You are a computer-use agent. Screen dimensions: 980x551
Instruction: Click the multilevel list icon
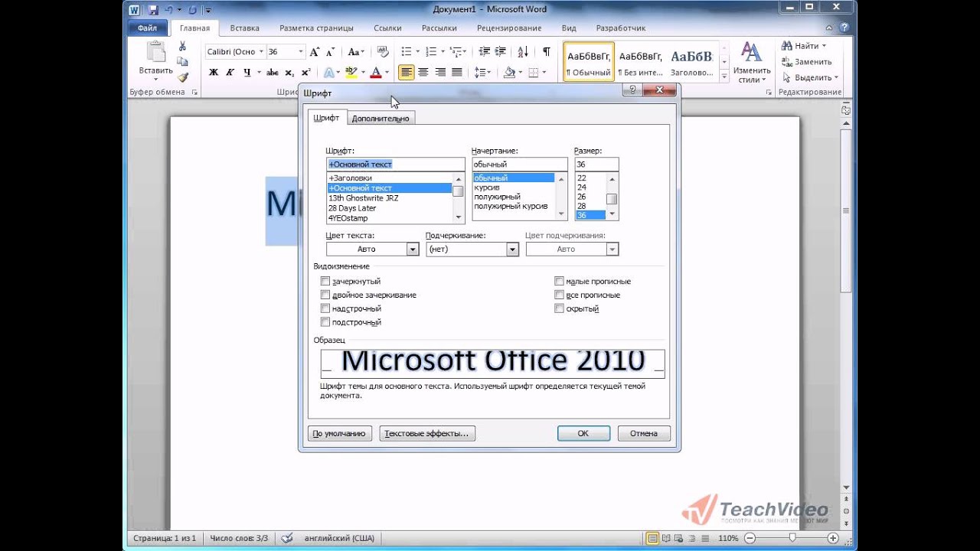(456, 52)
